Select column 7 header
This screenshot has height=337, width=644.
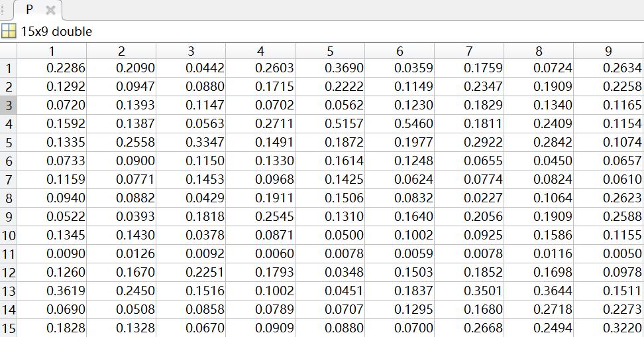[x=469, y=51]
